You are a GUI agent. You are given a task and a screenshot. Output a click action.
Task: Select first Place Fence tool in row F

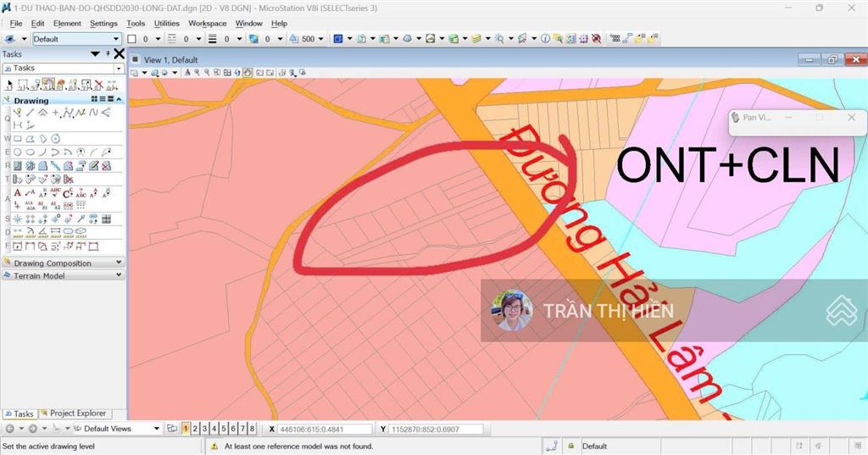pos(18,247)
